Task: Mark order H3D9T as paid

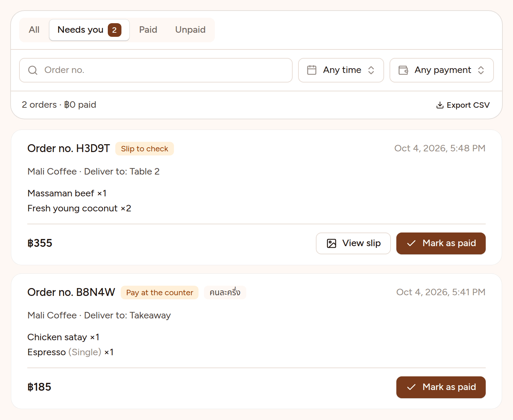Action: coord(441,243)
